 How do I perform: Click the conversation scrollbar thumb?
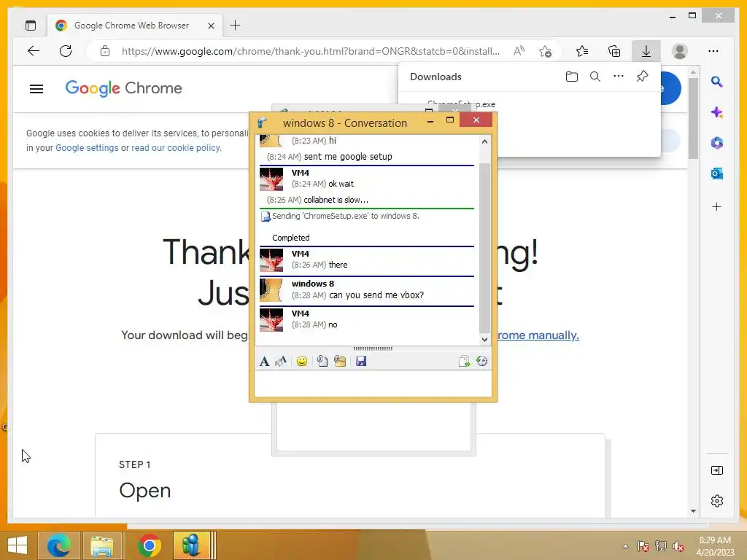pos(484,248)
